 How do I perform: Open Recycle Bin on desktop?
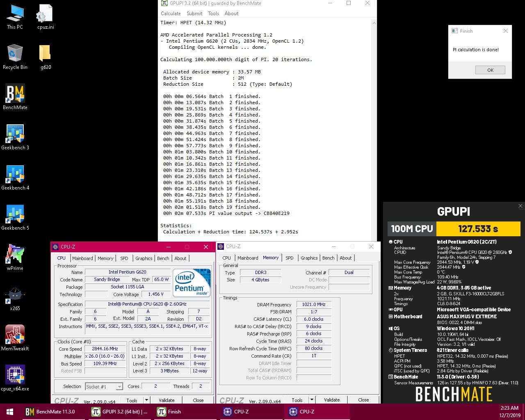pos(15,57)
